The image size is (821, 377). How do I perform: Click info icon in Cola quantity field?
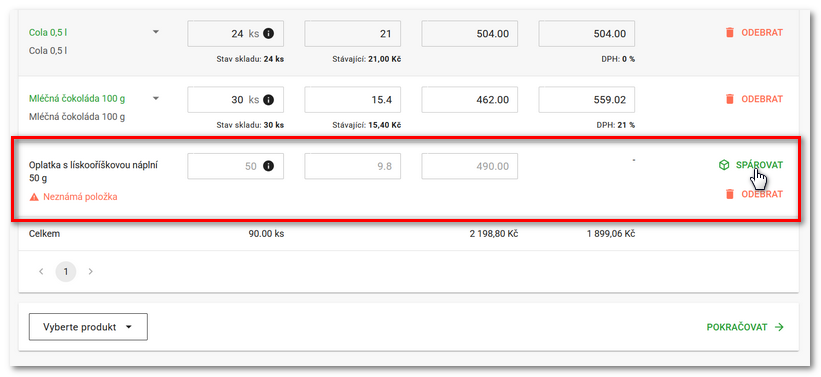pos(269,34)
